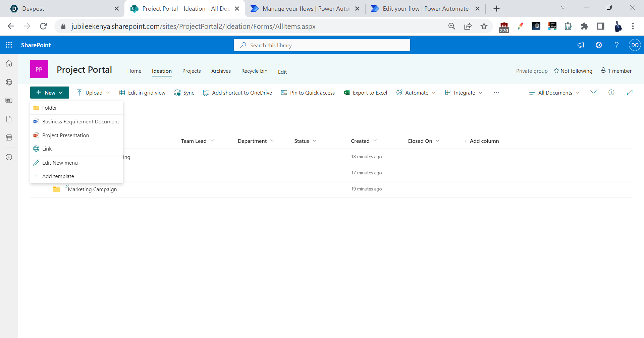This screenshot has height=338, width=644.
Task: Open the Marketing Campaign folder
Action: (x=92, y=189)
